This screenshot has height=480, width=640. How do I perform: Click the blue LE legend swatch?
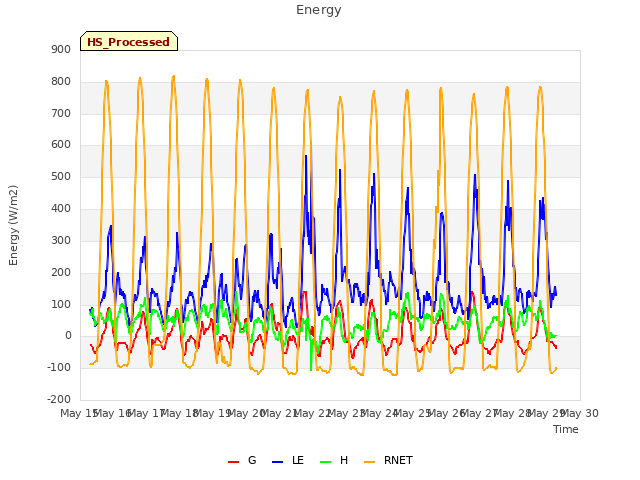[278, 462]
